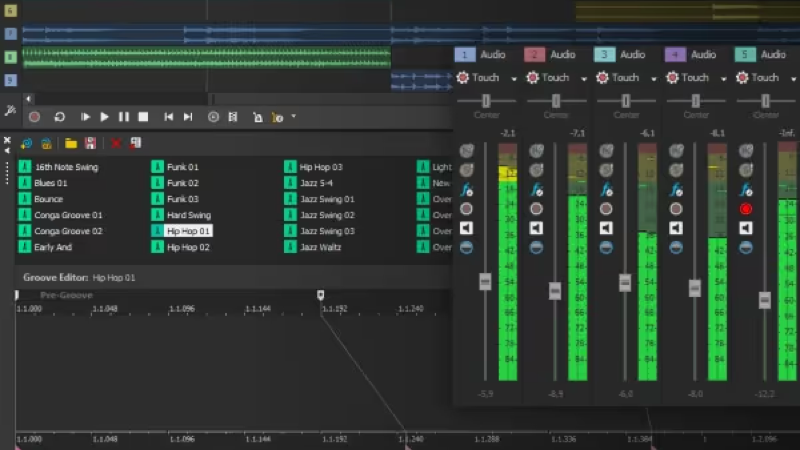800x450 pixels.
Task: Arm Audio track 2 for record
Action: point(536,209)
